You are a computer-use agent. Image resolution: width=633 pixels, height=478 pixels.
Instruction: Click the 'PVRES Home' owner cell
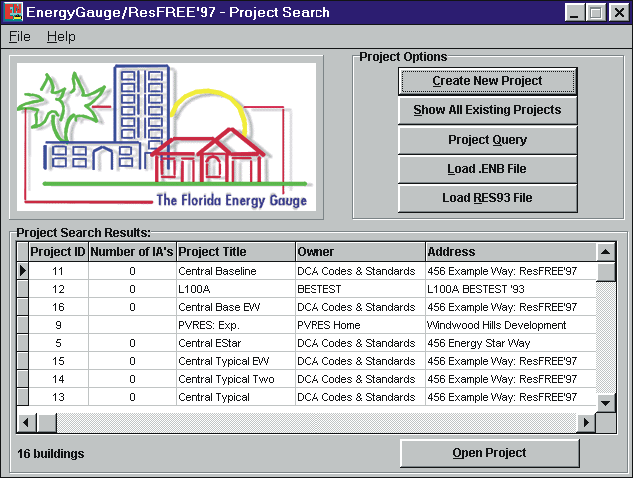(360, 325)
